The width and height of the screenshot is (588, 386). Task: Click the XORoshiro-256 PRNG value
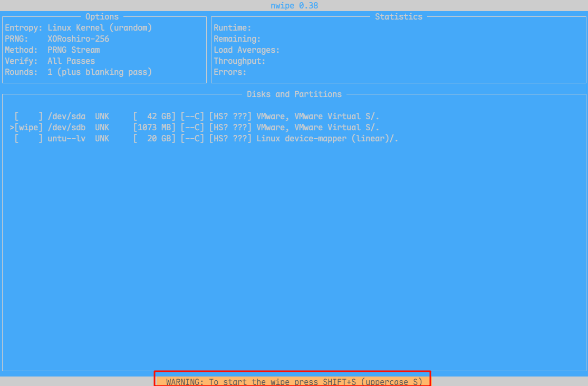(79, 39)
